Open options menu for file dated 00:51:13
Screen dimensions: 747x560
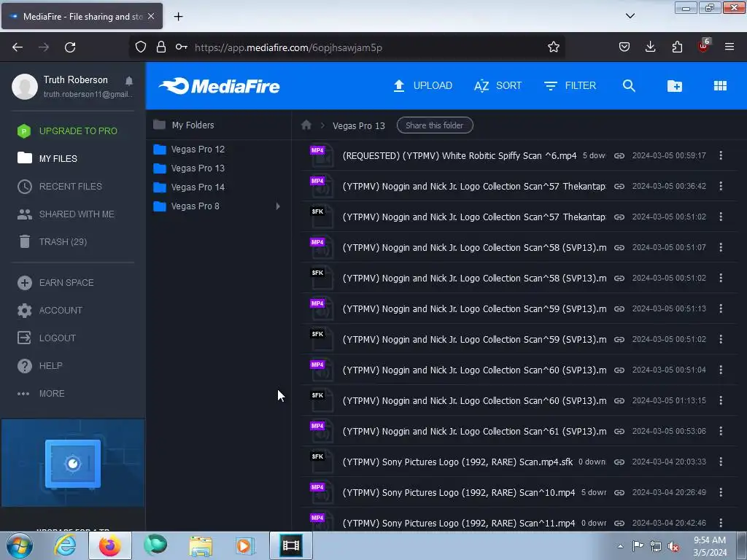click(x=721, y=308)
